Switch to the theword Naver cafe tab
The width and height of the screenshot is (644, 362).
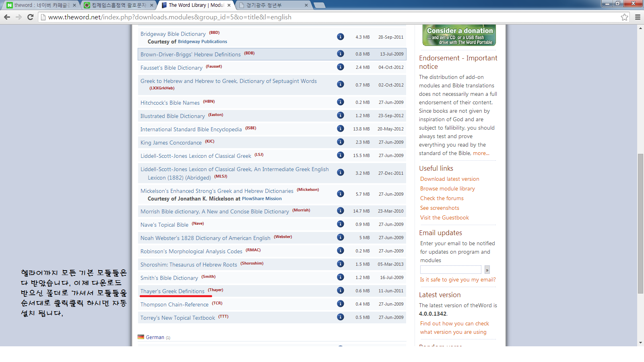click(41, 5)
